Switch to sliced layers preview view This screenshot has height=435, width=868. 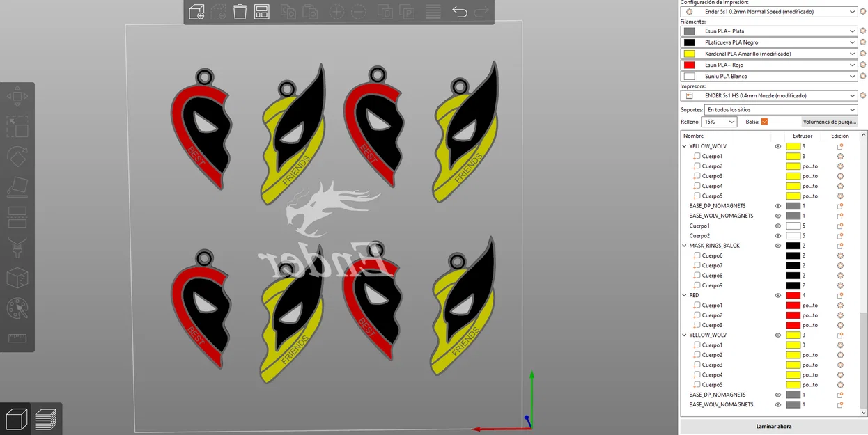coord(46,419)
